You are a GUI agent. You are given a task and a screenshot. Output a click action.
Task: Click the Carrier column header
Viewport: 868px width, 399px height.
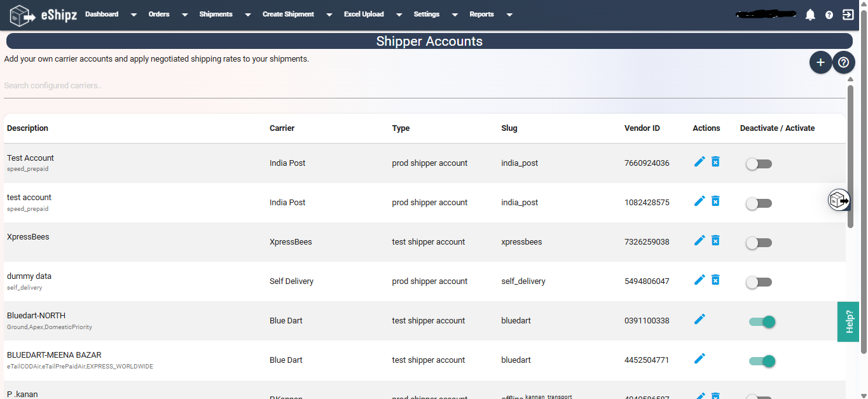[282, 128]
